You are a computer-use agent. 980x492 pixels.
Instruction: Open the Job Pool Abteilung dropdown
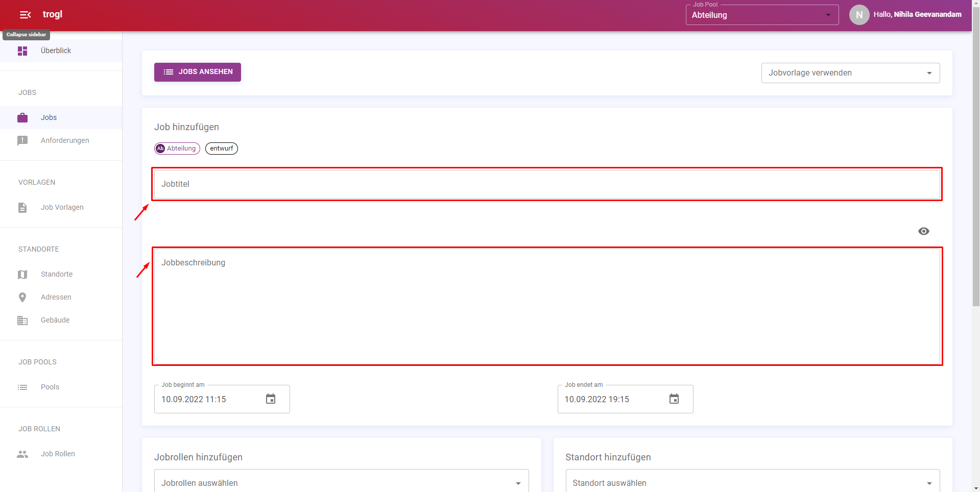(761, 15)
